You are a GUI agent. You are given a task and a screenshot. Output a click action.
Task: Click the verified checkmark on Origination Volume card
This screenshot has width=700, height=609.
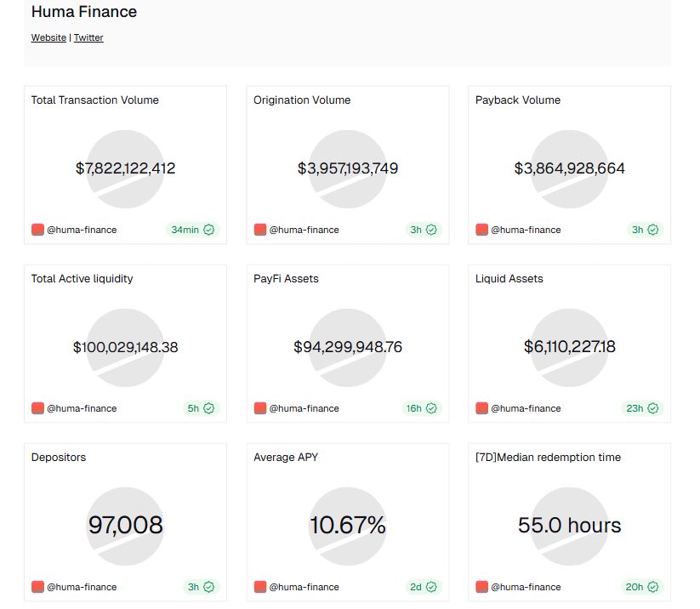pyautogui.click(x=431, y=230)
